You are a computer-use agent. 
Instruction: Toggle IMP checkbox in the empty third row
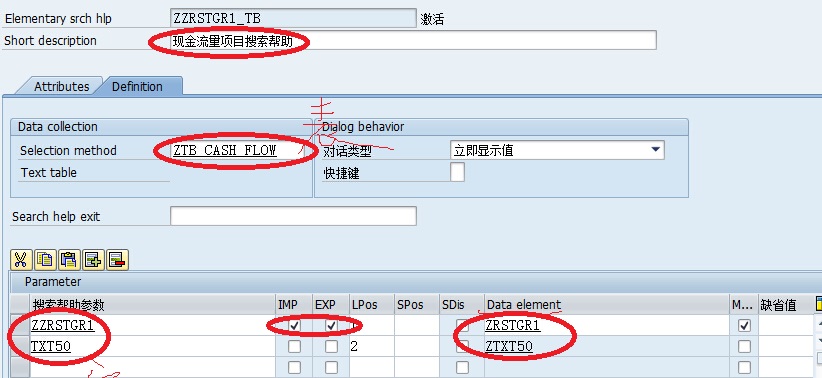coord(295,368)
